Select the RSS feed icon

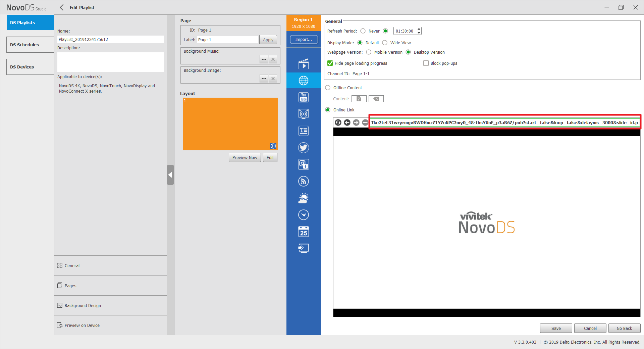304,181
